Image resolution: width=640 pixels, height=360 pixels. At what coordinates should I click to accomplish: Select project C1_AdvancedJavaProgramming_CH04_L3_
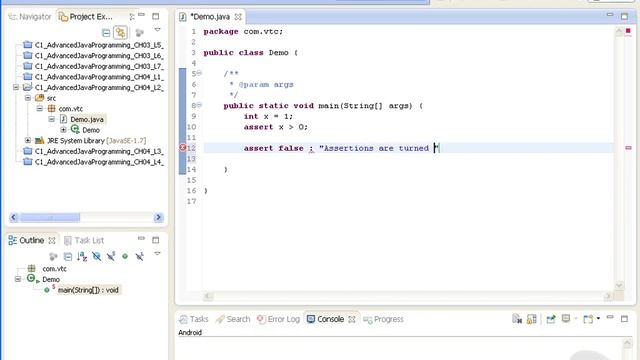click(99, 151)
